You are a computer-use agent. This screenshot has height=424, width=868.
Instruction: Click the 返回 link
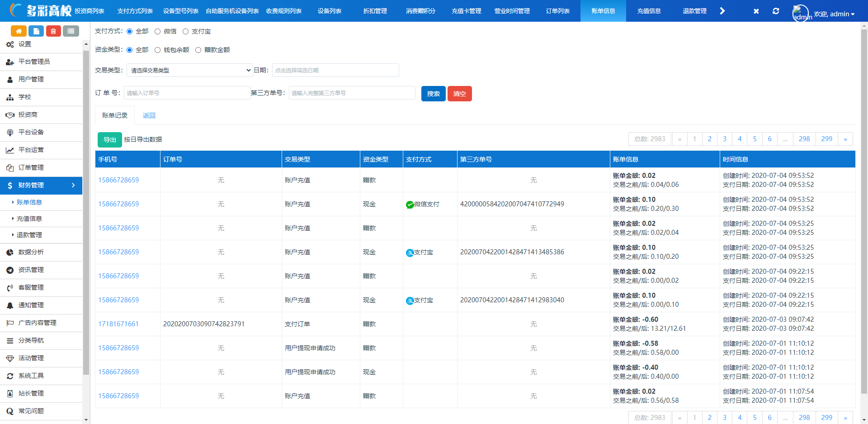pos(149,116)
